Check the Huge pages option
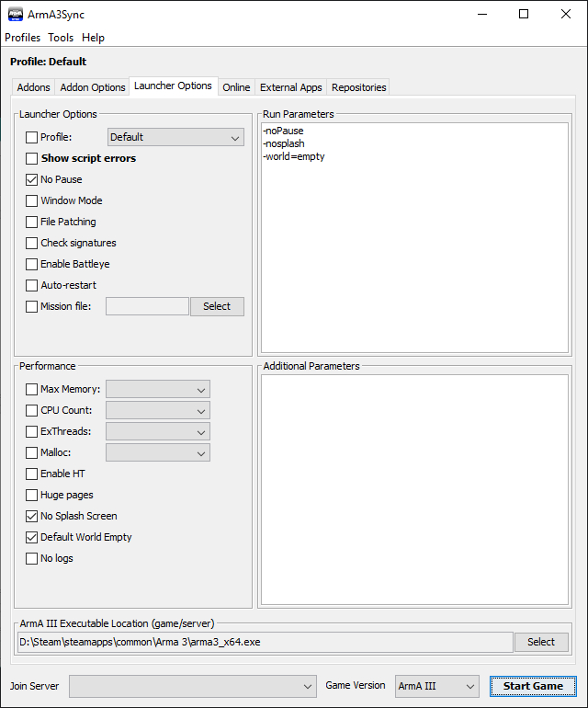Screen dimensions: 588x708 click(32, 495)
